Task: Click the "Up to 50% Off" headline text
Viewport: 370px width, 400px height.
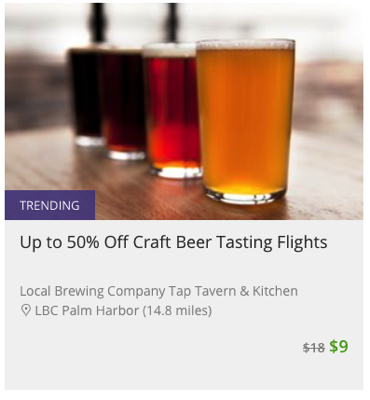Action: tap(74, 242)
